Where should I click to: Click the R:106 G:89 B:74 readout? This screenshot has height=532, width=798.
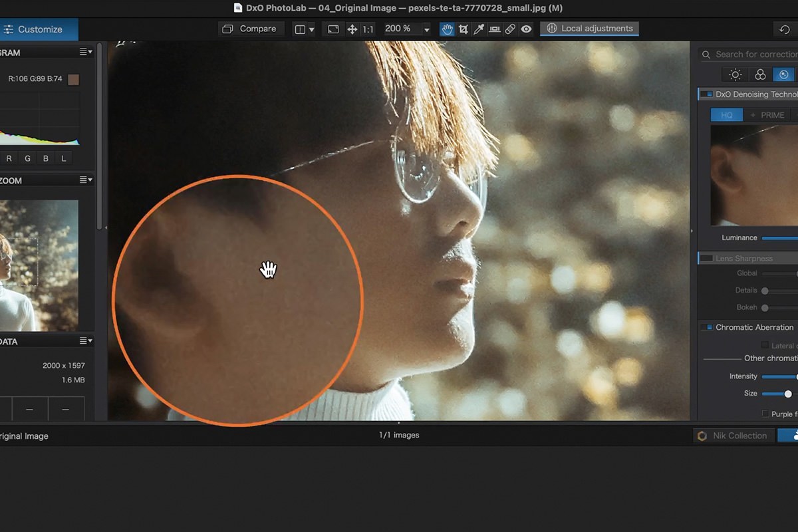(x=35, y=79)
